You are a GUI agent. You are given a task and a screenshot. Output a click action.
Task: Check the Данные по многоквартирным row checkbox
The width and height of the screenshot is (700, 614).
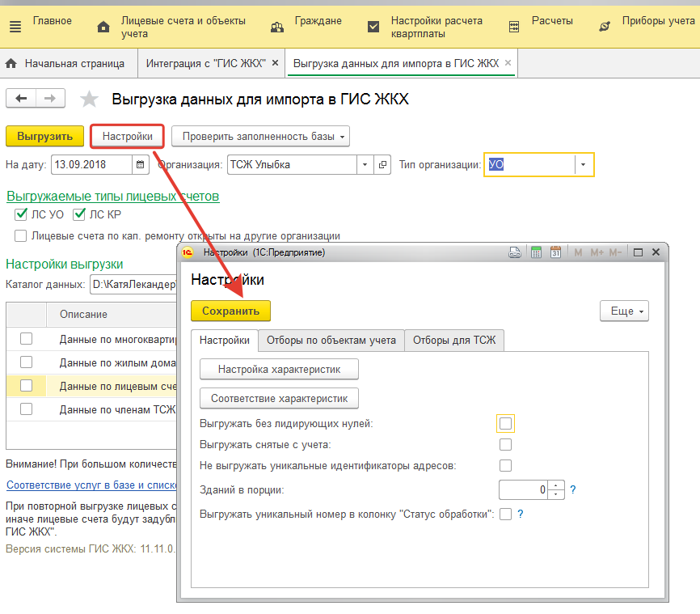(27, 339)
